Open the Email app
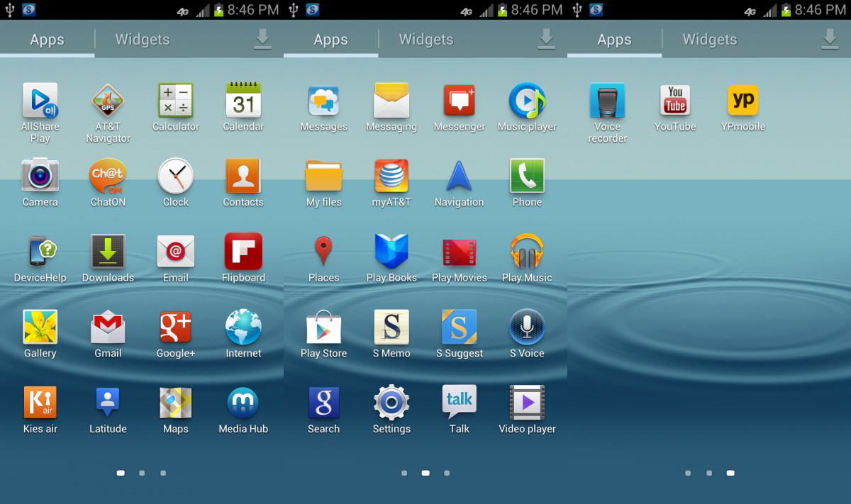851x504 pixels. (176, 251)
